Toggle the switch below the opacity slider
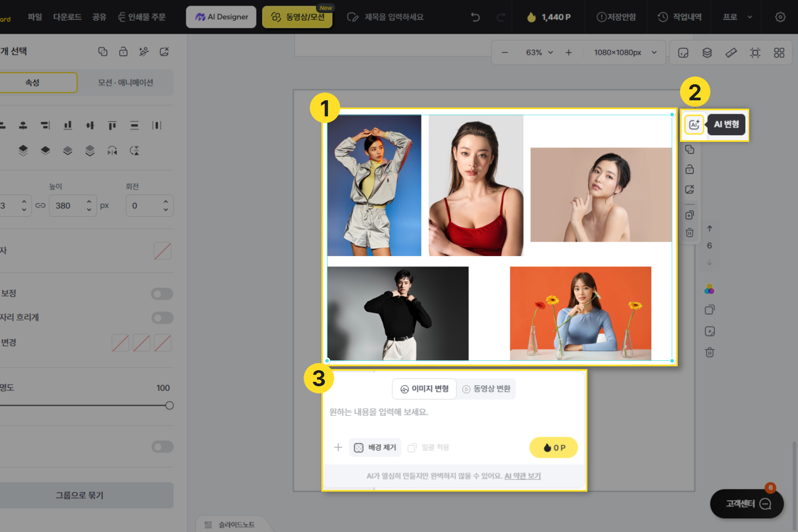The width and height of the screenshot is (798, 532). coord(162,447)
